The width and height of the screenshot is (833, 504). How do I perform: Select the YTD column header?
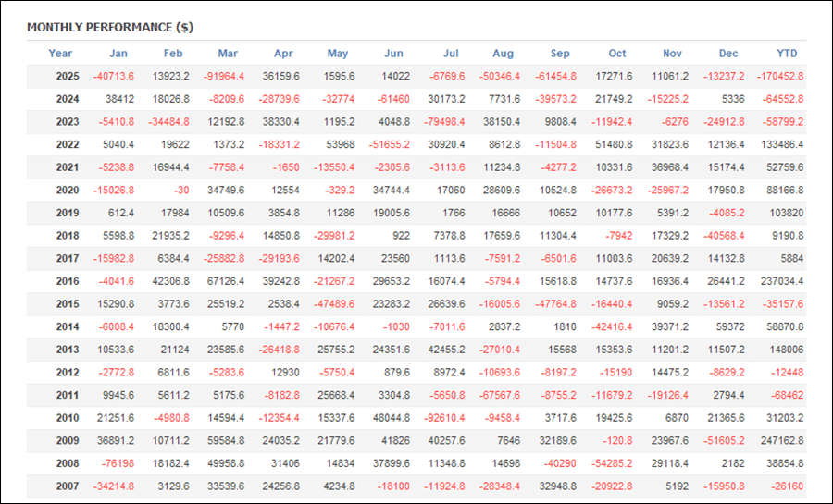click(x=787, y=54)
